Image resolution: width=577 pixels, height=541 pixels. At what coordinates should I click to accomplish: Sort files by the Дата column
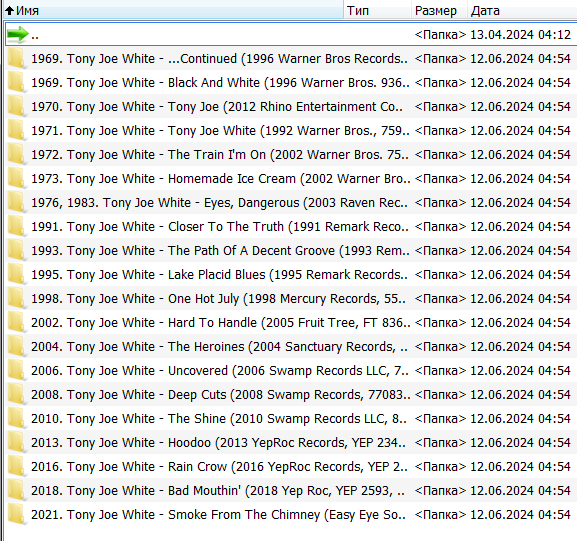pyautogui.click(x=523, y=11)
